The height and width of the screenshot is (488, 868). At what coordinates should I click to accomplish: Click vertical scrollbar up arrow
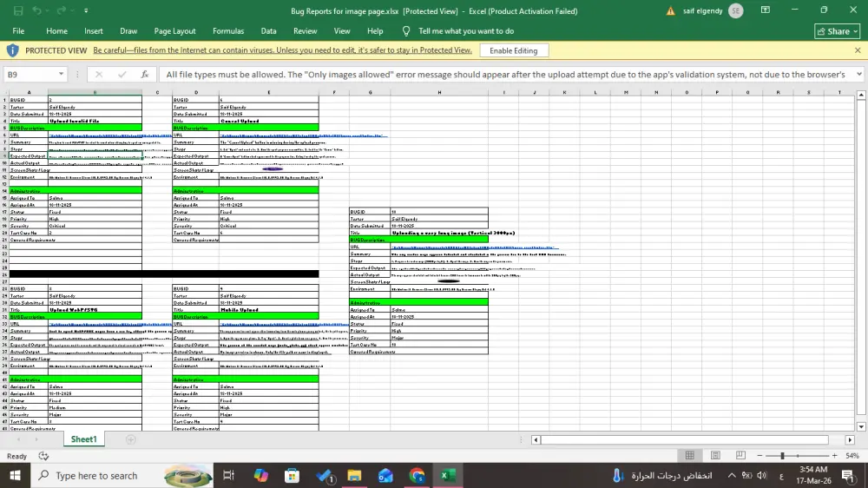click(x=861, y=96)
